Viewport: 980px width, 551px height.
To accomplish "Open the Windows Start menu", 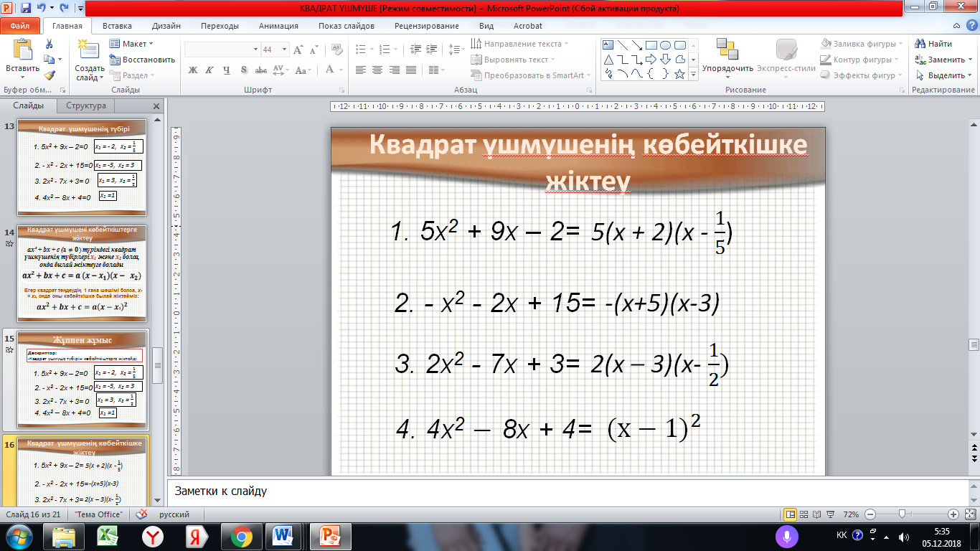I will 18,536.
